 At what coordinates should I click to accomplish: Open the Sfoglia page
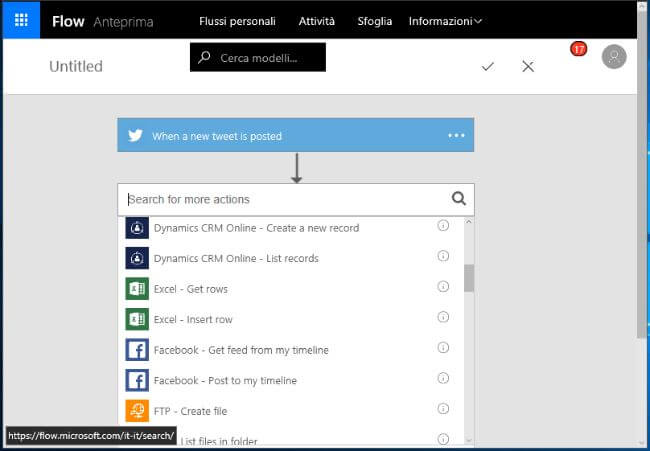375,21
